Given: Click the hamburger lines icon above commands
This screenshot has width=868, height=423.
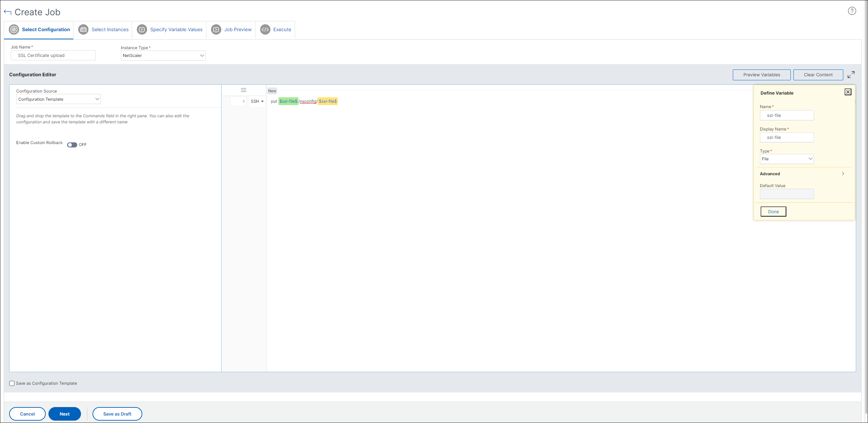Looking at the screenshot, I should [x=244, y=90].
